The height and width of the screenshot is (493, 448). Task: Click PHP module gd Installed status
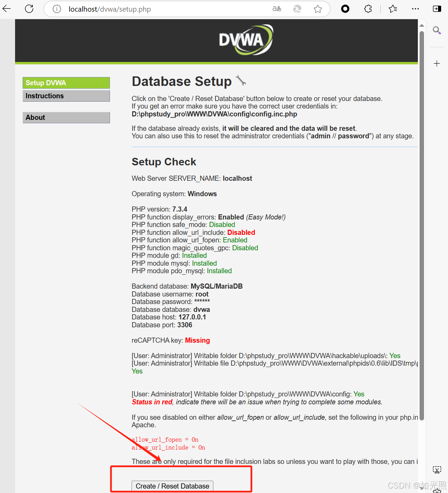coord(194,255)
